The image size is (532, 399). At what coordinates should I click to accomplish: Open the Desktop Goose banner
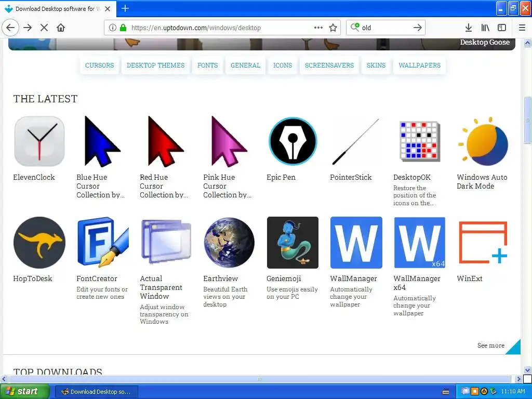(262, 44)
